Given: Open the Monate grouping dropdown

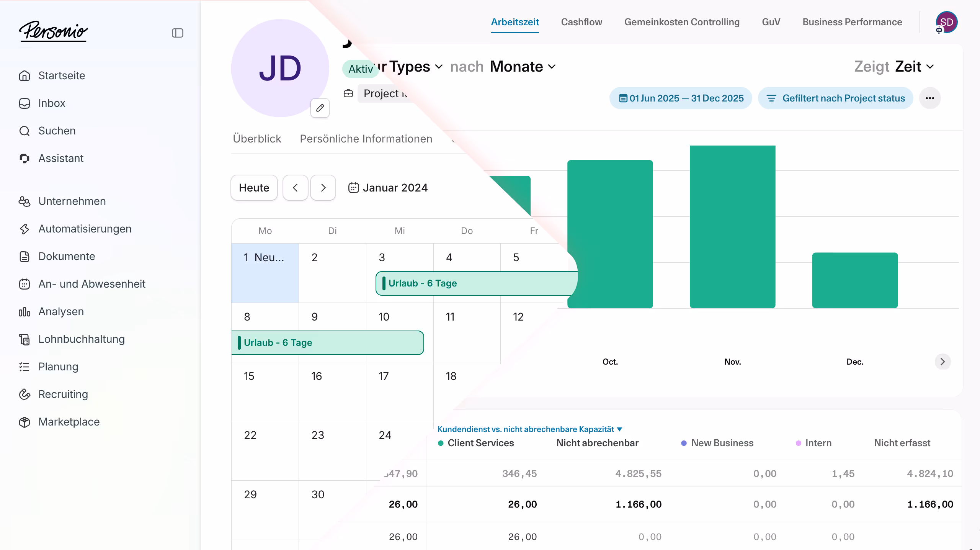Looking at the screenshot, I should 523,67.
